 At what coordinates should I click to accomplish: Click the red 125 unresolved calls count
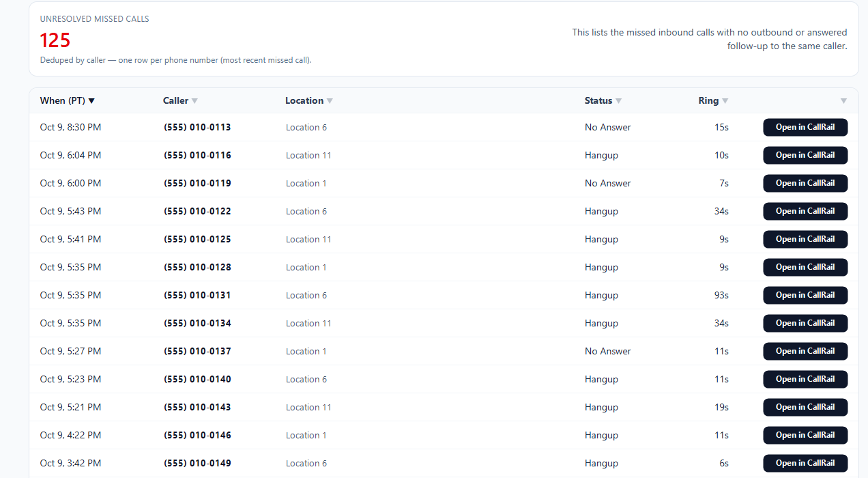coord(55,40)
